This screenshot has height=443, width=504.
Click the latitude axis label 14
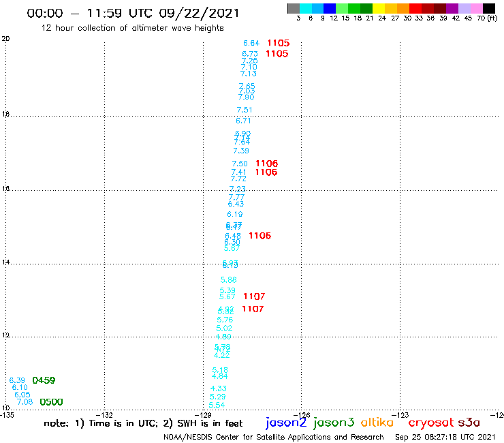(x=5, y=262)
